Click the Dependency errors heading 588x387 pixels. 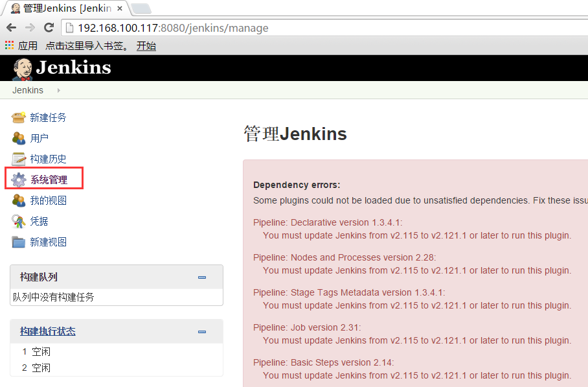point(297,185)
